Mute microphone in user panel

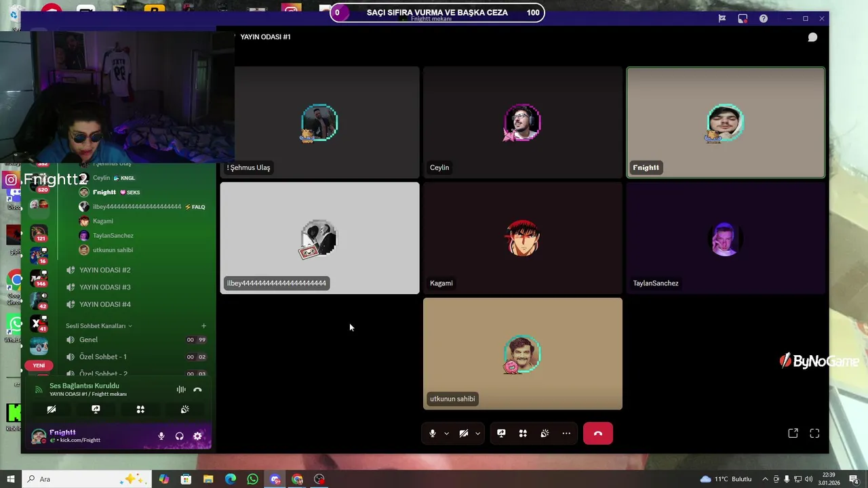(161, 436)
